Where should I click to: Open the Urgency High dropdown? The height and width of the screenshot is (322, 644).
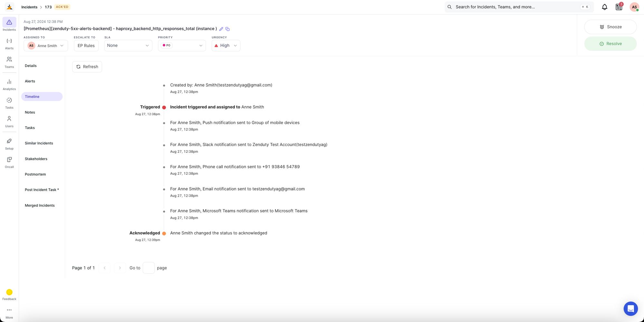226,46
